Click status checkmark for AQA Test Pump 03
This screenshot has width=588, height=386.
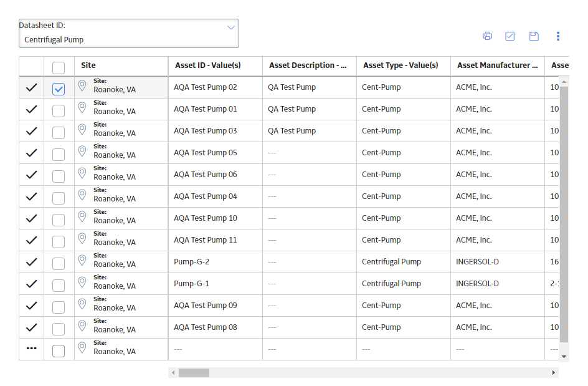pos(32,131)
